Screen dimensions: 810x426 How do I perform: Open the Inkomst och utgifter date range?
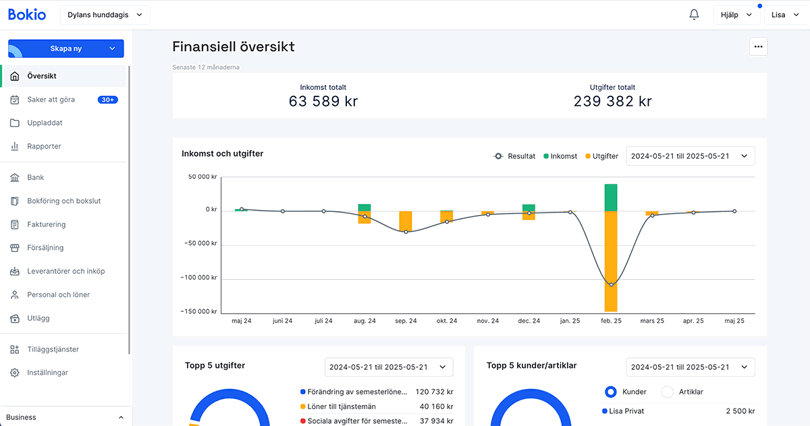coord(690,156)
